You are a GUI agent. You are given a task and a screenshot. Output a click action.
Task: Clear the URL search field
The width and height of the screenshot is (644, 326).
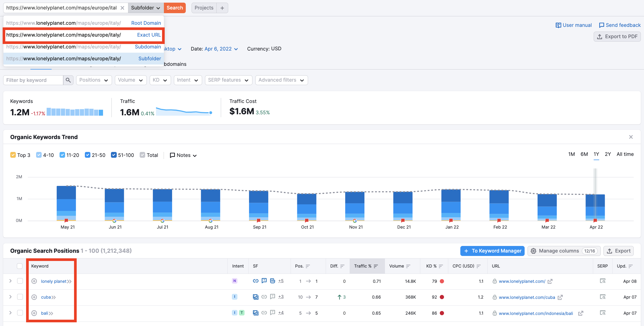coord(122,8)
